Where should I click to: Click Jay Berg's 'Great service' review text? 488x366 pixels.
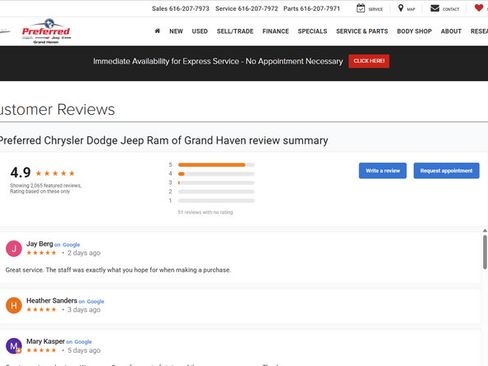(118, 270)
